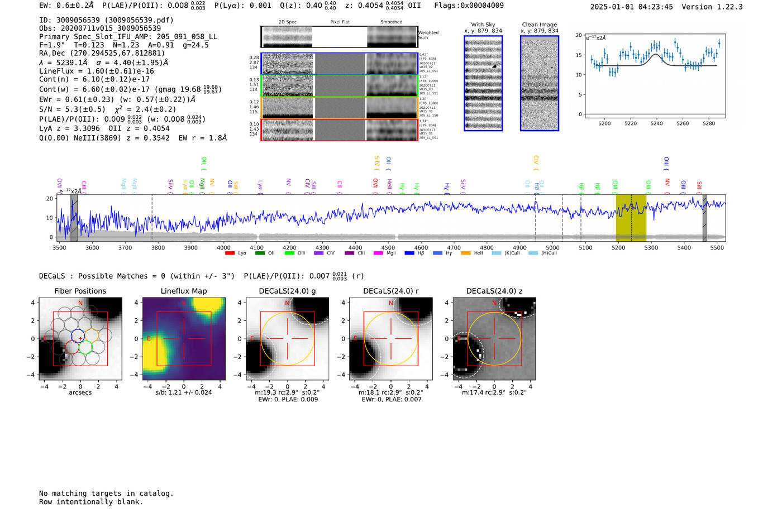
Task: Click the gray hatched band near 3550
Action: click(x=74, y=218)
